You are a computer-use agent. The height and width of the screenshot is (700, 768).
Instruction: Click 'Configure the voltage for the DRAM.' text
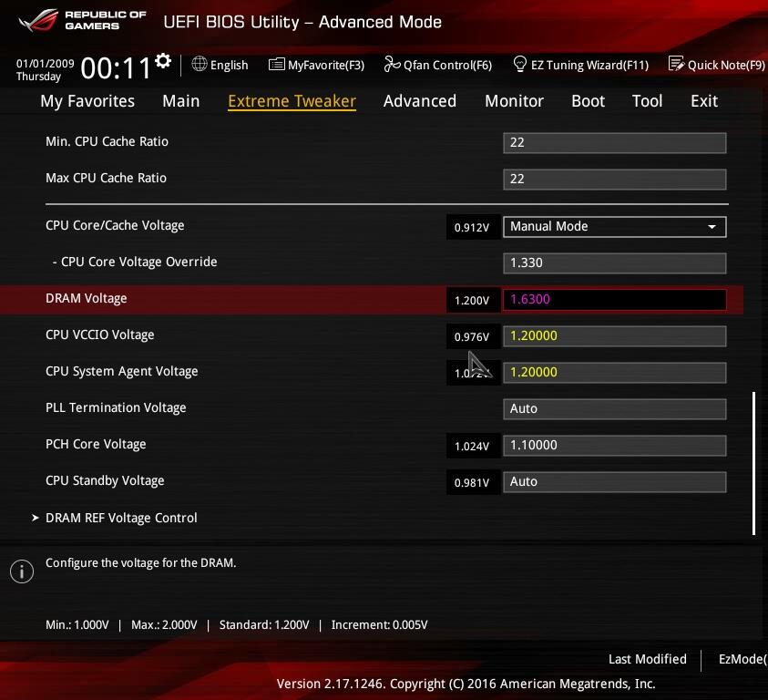[x=140, y=562]
